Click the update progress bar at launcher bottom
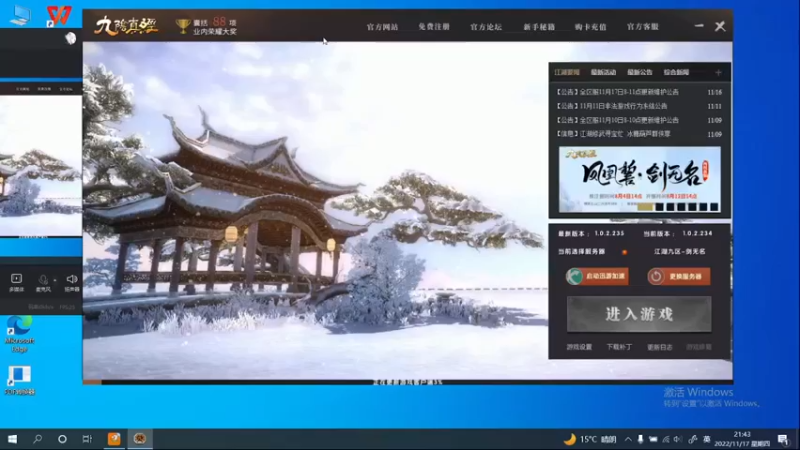The width and height of the screenshot is (800, 450). [x=408, y=382]
